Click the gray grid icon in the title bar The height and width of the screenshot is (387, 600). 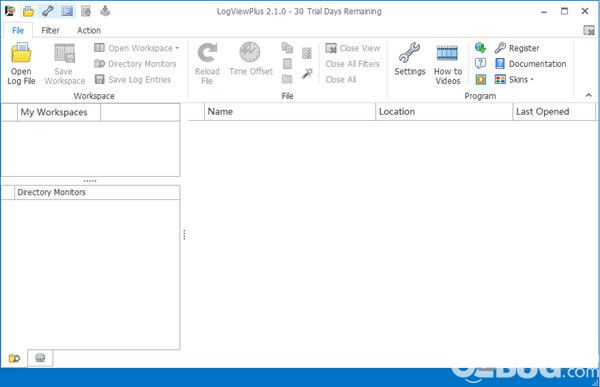coord(86,11)
